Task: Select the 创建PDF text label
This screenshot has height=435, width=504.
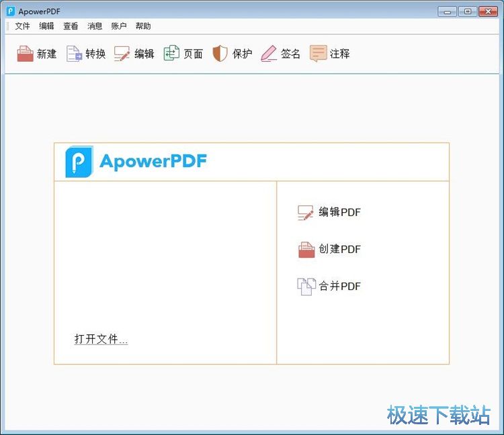Action: point(340,249)
